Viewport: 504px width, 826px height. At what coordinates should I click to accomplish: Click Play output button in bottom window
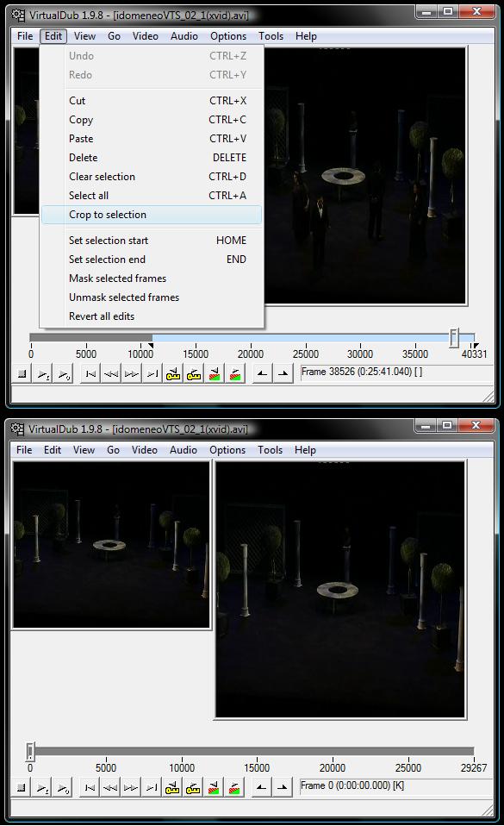pyautogui.click(x=62, y=788)
